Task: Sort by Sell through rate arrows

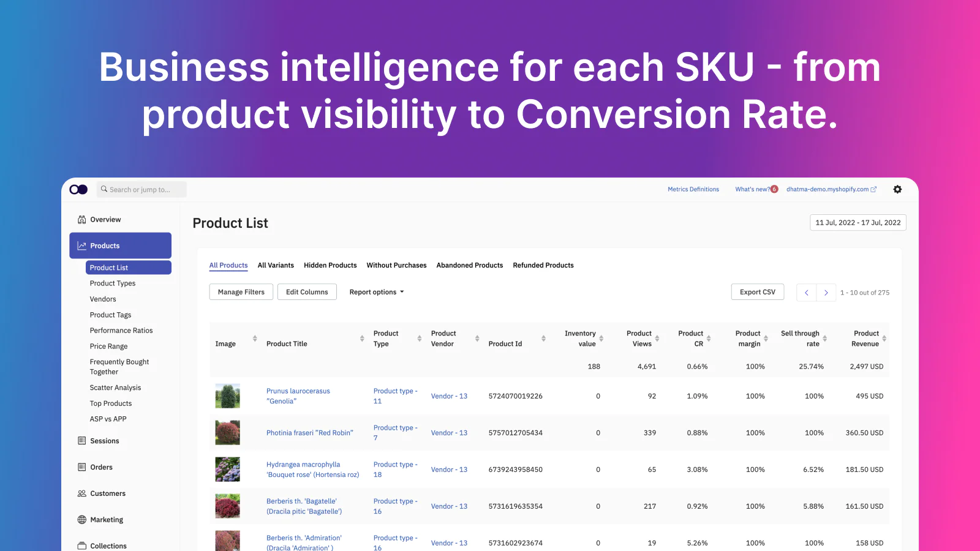Action: click(x=824, y=339)
